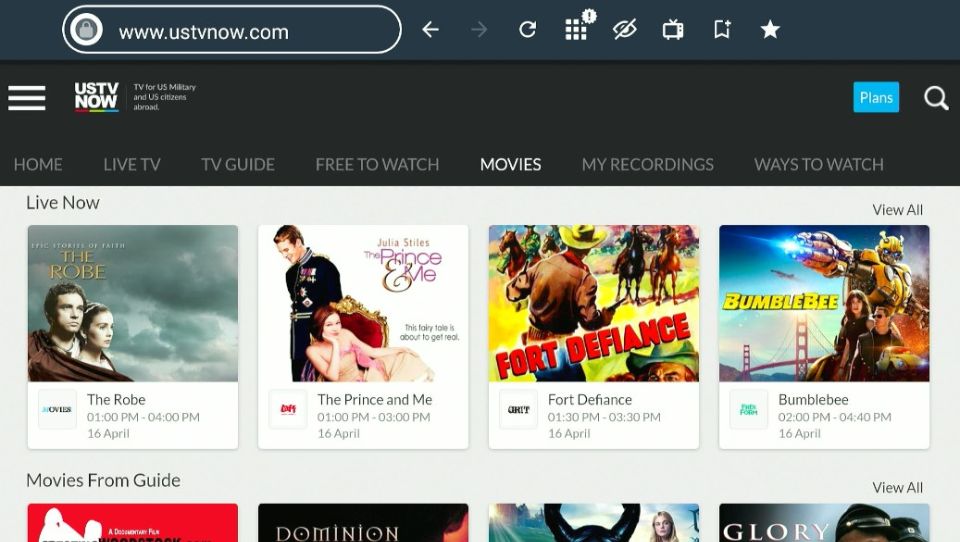Click the '01:30 PM - 03:30 PM' time text
Image resolution: width=960 pixels, height=542 pixels.
[604, 417]
